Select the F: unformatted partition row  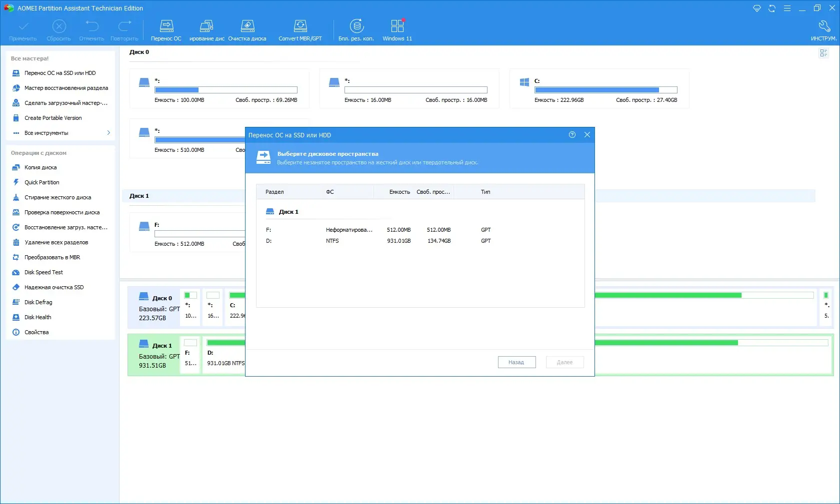click(x=420, y=230)
